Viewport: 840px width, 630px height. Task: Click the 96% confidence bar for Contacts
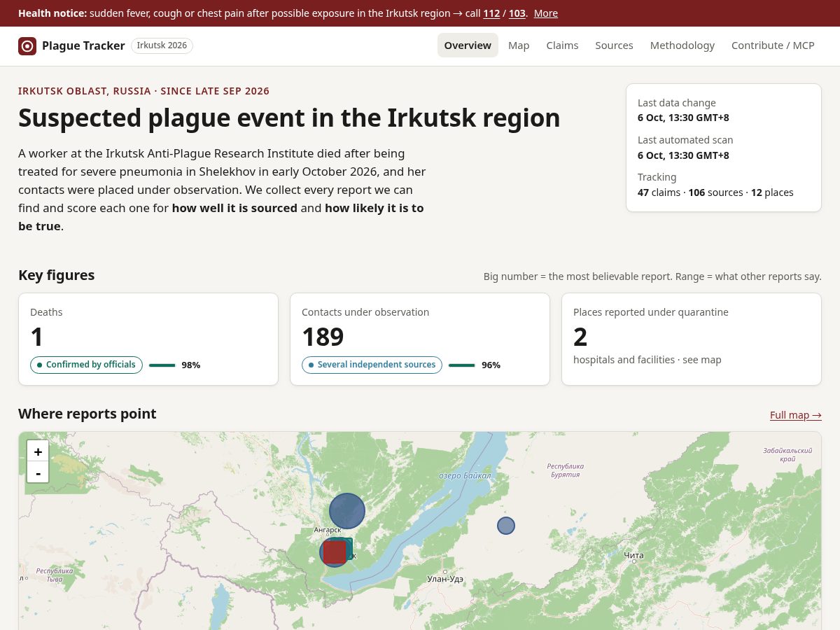point(461,365)
